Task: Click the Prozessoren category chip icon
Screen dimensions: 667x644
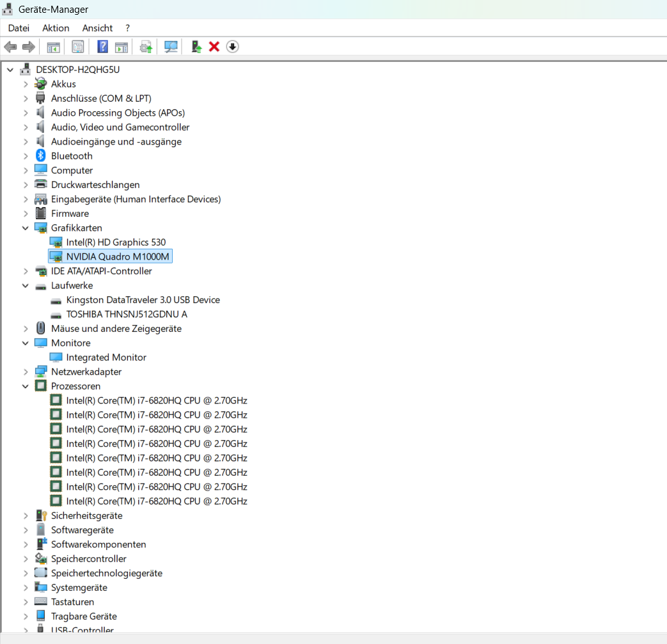Action: coord(40,386)
